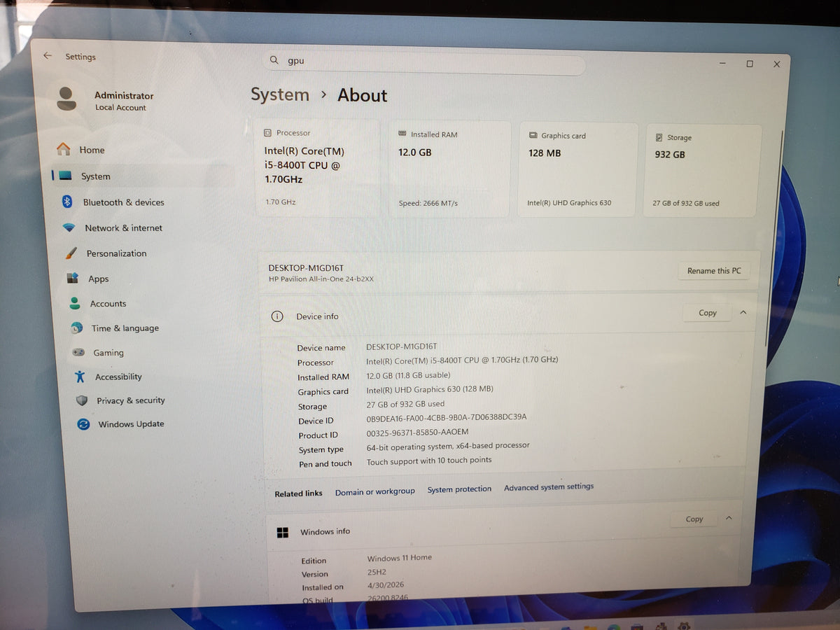Maximize the Settings window
The width and height of the screenshot is (840, 630).
[750, 64]
